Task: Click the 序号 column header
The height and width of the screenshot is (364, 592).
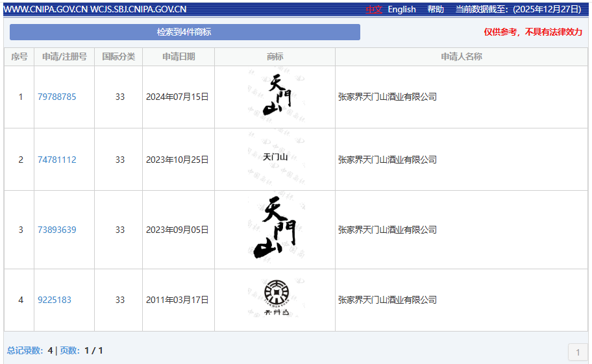Action: [x=19, y=56]
